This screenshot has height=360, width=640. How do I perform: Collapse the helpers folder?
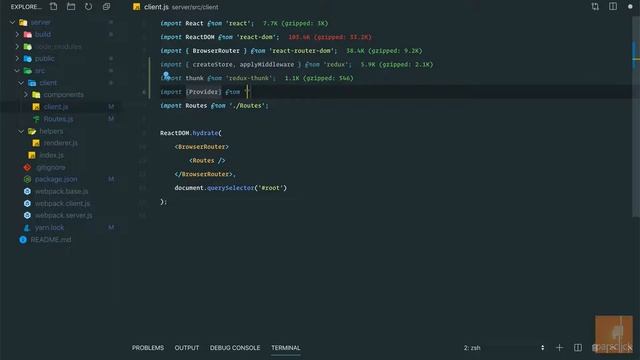coord(21,131)
